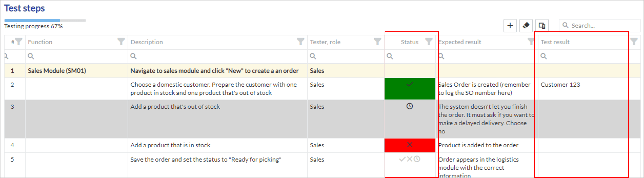Click 'Sales Order is created' expected result
644x178 pixels.
click(x=487, y=89)
